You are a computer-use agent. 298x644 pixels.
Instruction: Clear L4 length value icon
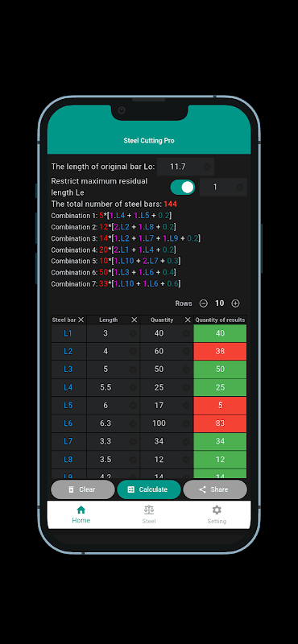pos(133,387)
